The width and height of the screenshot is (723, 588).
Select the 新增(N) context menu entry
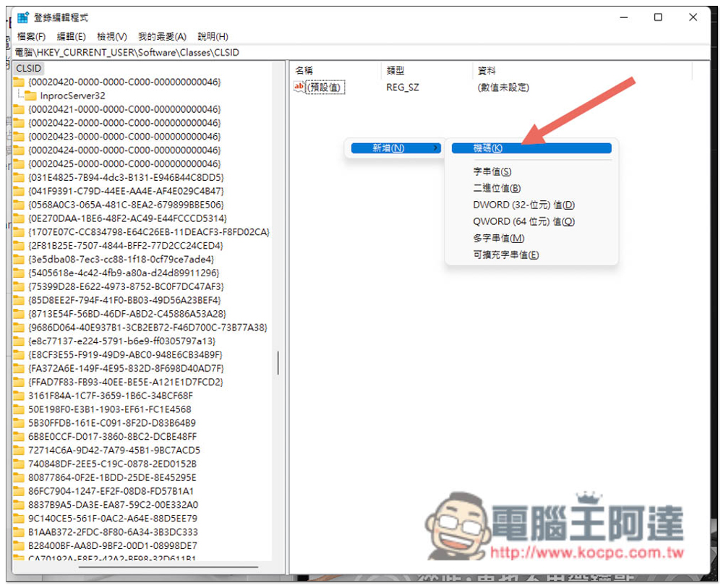point(395,148)
